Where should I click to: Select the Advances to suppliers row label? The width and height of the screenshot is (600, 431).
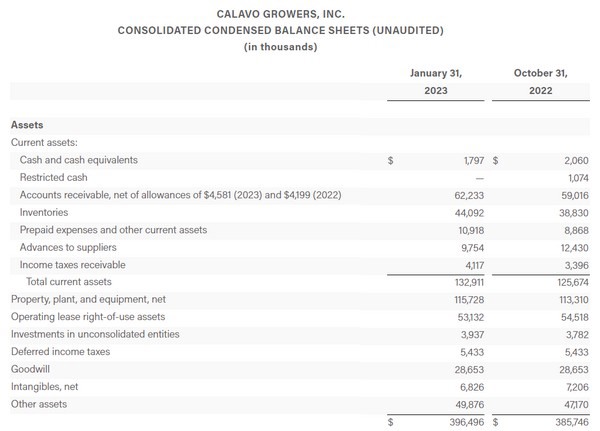[68, 247]
